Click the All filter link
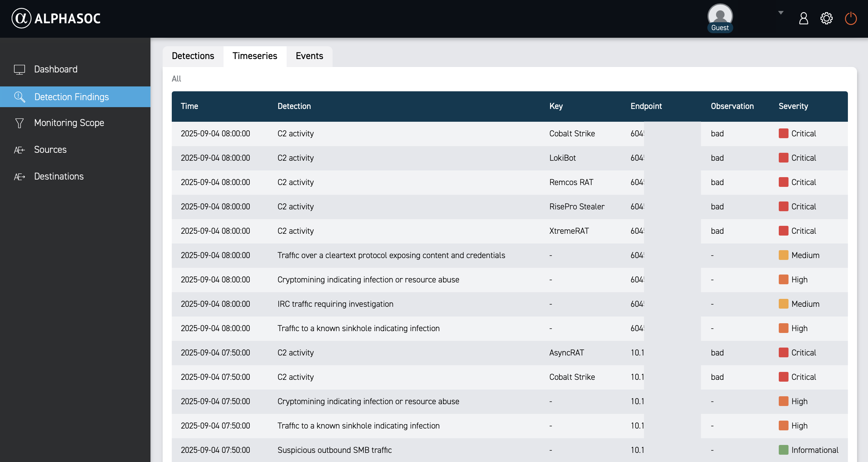 click(176, 79)
